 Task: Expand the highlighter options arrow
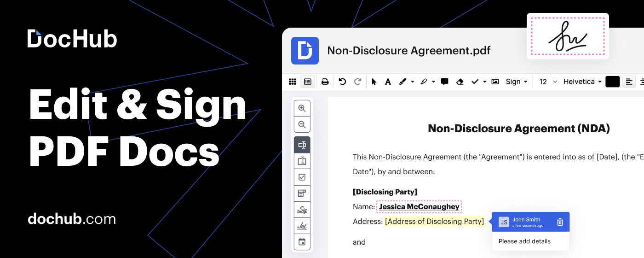pyautogui.click(x=433, y=82)
